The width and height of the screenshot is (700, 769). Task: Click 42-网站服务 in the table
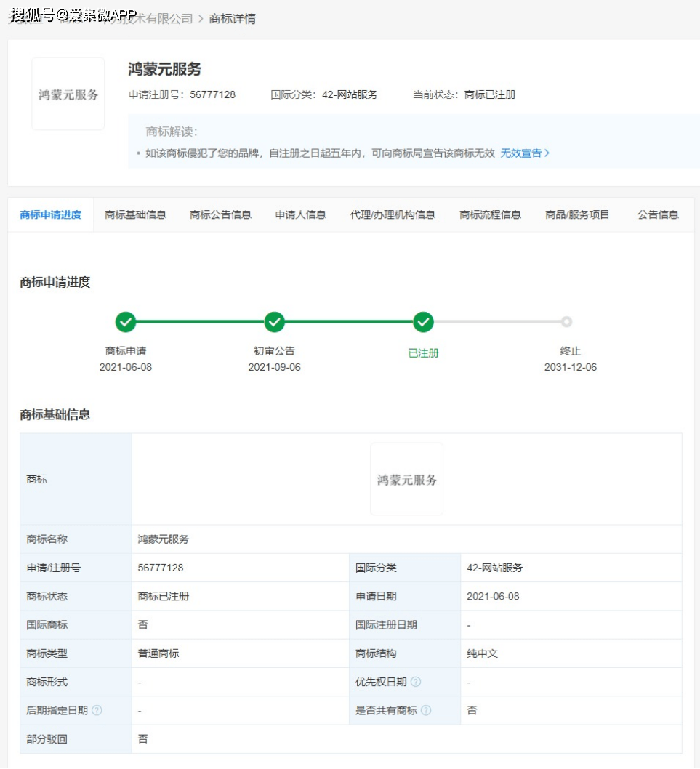point(494,568)
